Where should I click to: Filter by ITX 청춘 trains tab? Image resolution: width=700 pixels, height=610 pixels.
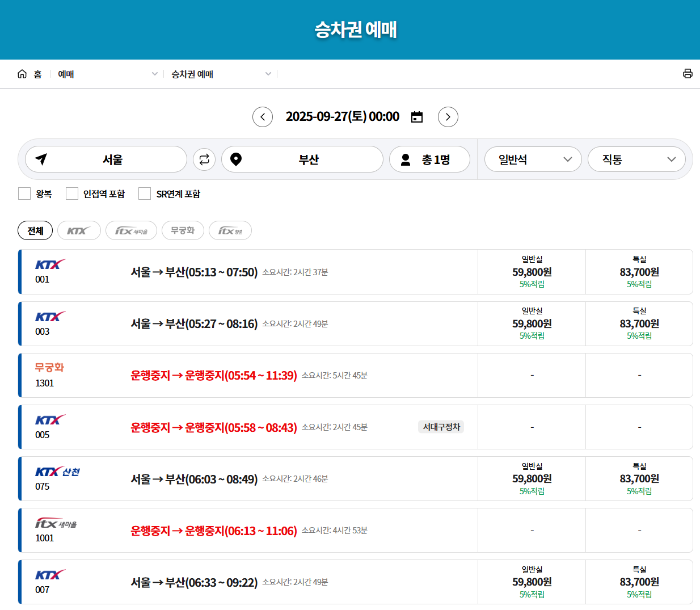[230, 230]
